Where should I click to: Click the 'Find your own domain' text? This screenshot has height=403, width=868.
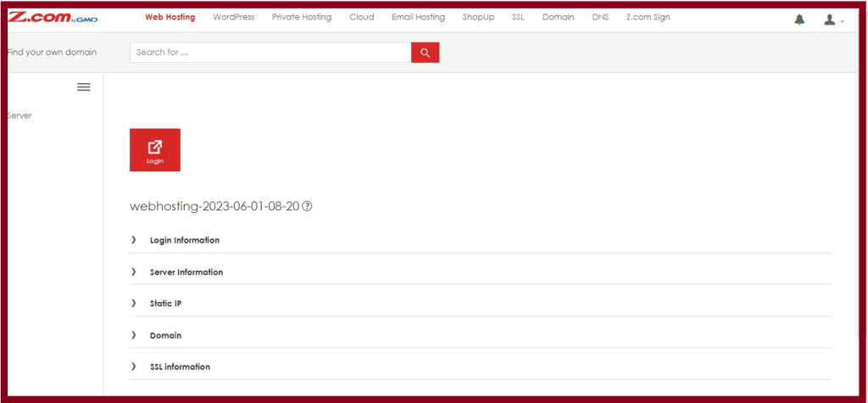tap(52, 52)
